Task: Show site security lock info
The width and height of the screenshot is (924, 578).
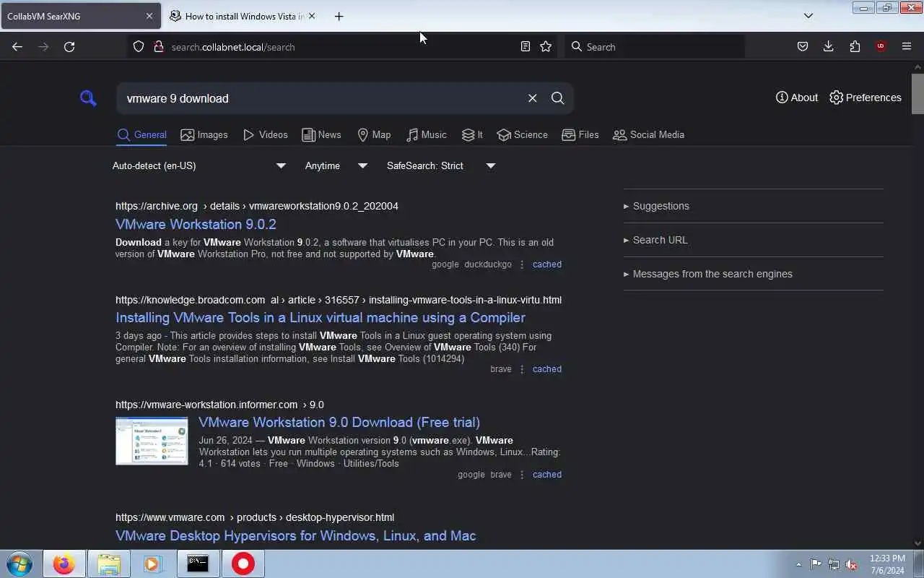Action: 159,46
